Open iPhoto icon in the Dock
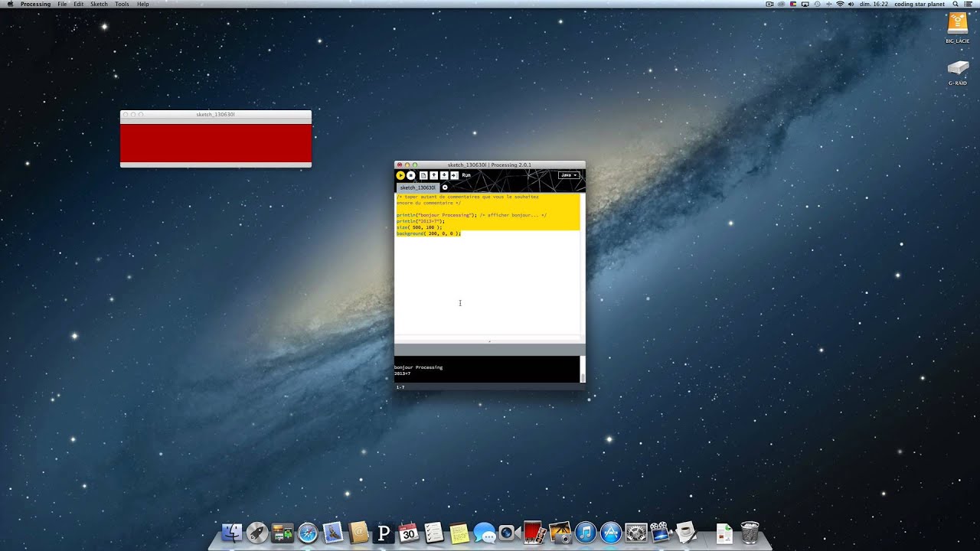The width and height of the screenshot is (980, 551). pyautogui.click(x=560, y=533)
